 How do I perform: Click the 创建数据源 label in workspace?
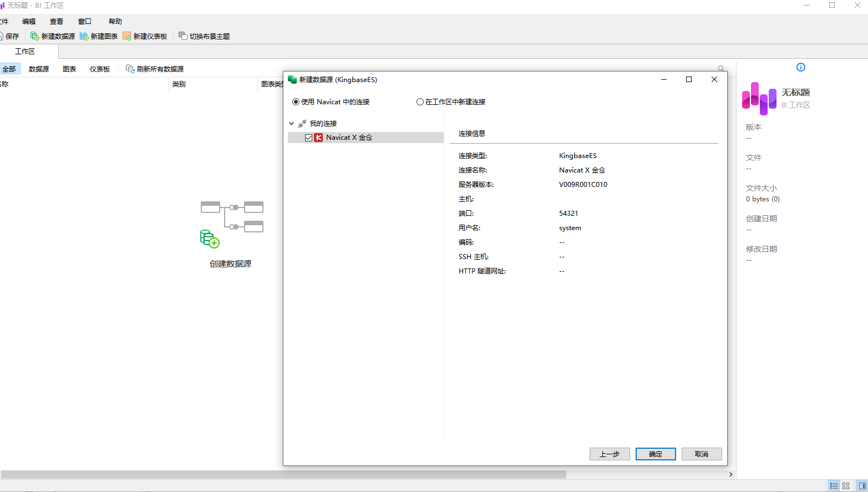(x=231, y=264)
